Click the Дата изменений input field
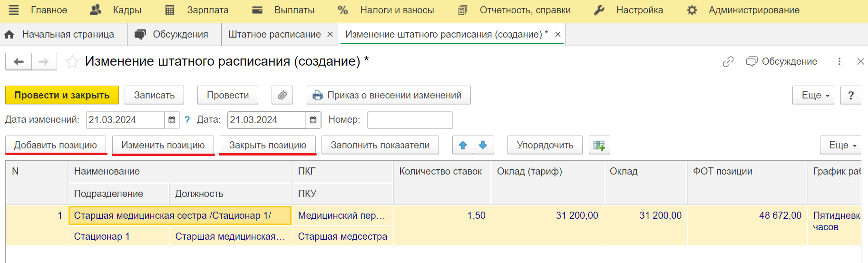 coord(126,120)
